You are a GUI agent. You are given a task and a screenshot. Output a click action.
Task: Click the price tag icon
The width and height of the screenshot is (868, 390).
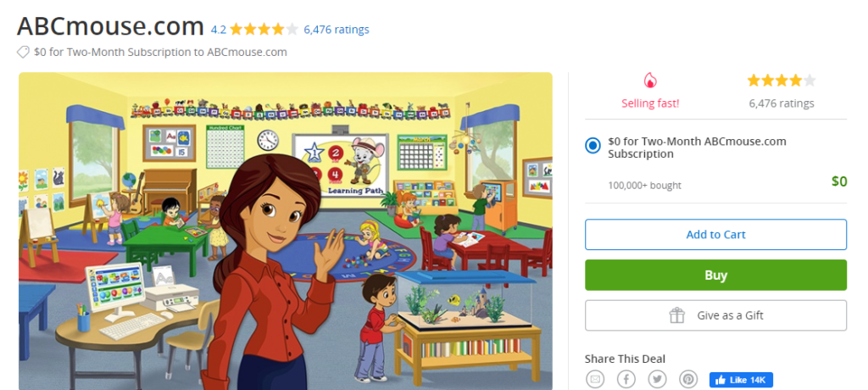(24, 52)
